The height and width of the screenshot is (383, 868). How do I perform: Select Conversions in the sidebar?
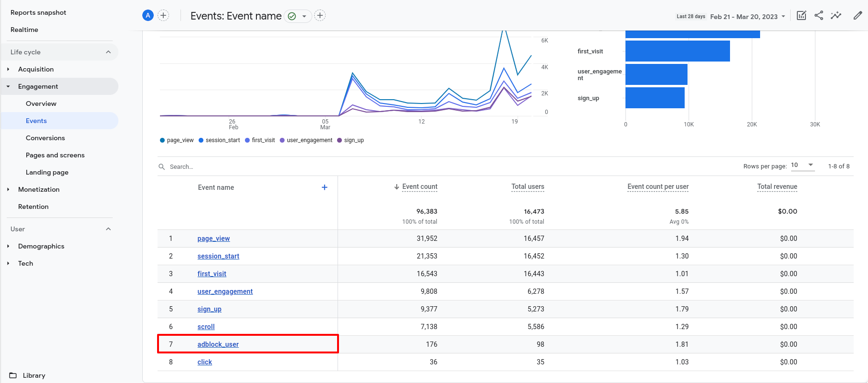(45, 138)
